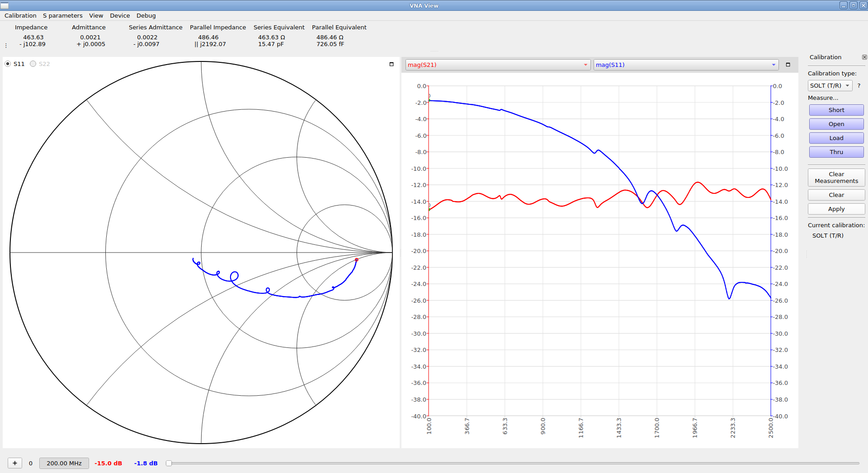Viewport: 868px width, 473px height.
Task: Measure the Open standard
Action: 836,124
